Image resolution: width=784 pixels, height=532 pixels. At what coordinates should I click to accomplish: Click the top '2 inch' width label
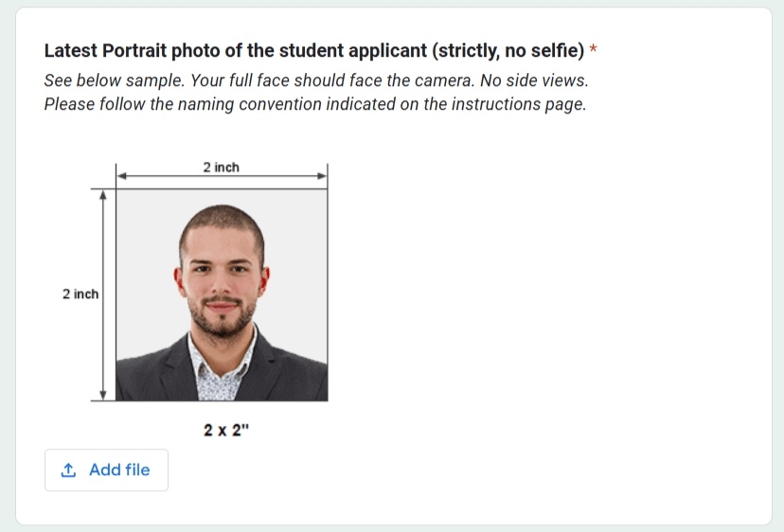221,168
